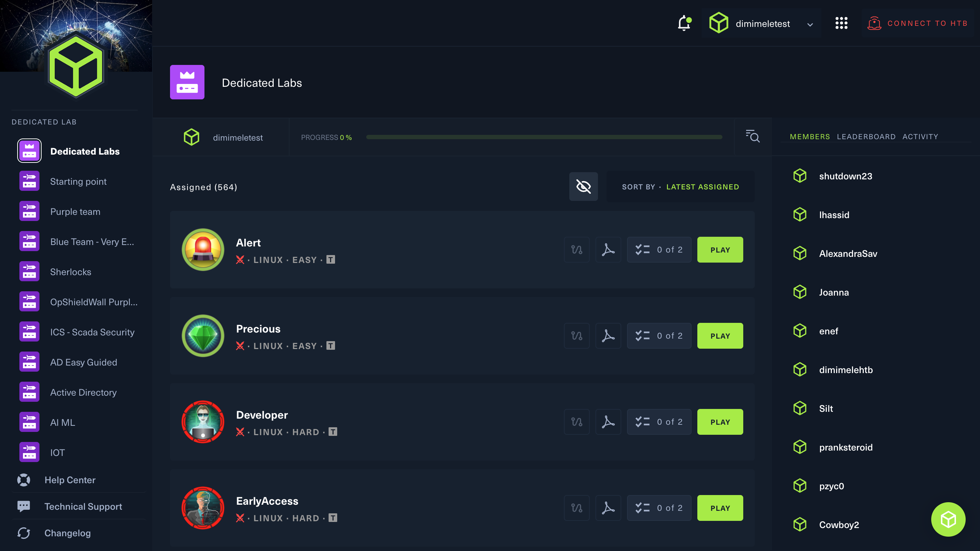Open member AlexandraSav profile
Screen dimensions: 980x551
(x=848, y=253)
